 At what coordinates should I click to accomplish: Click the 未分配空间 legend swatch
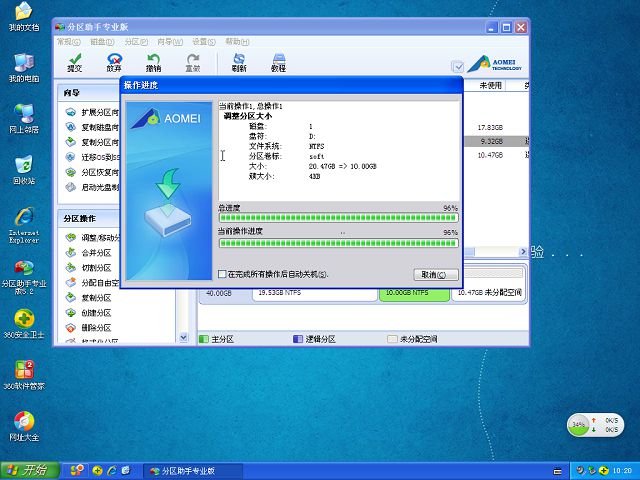(x=392, y=339)
